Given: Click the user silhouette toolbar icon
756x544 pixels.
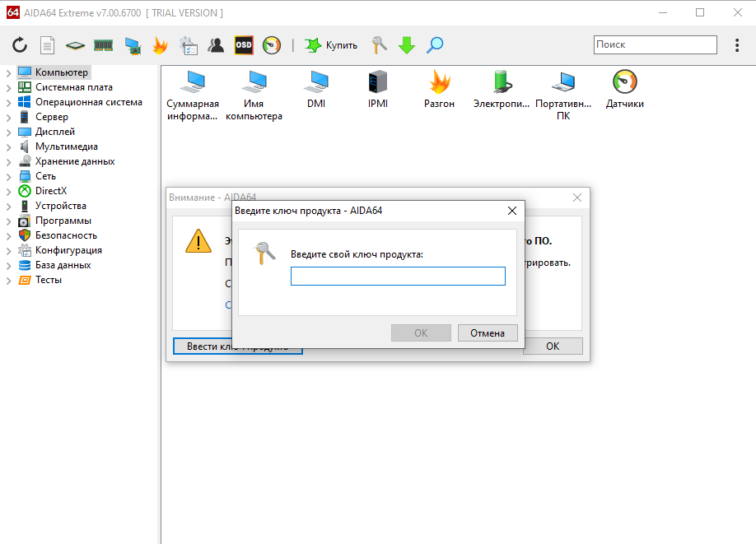Looking at the screenshot, I should (x=216, y=45).
